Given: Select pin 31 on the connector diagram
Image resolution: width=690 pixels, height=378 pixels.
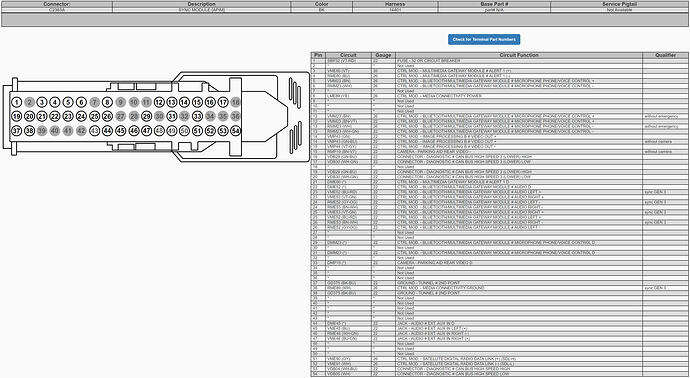Looking at the screenshot, I should pos(172,117).
